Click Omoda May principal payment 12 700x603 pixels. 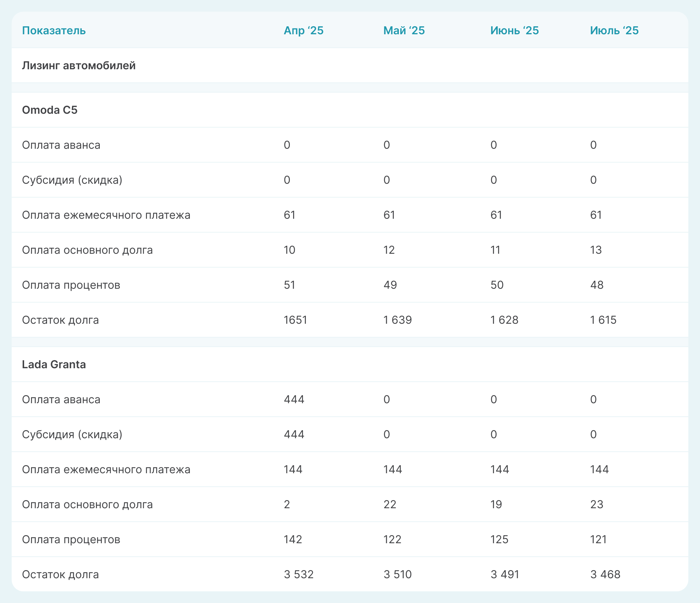(389, 250)
